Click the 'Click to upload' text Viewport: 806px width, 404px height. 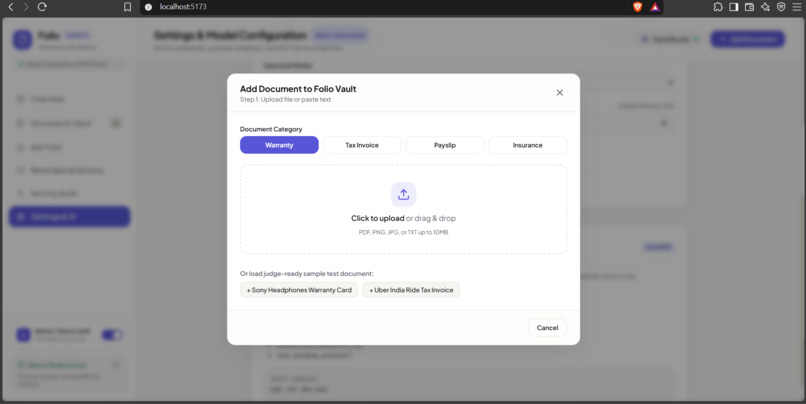pyautogui.click(x=378, y=218)
